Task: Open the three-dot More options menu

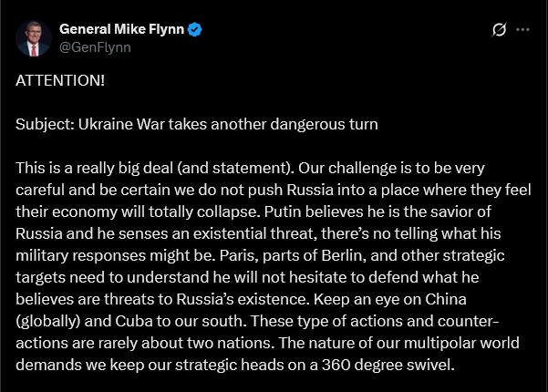Action: click(522, 29)
